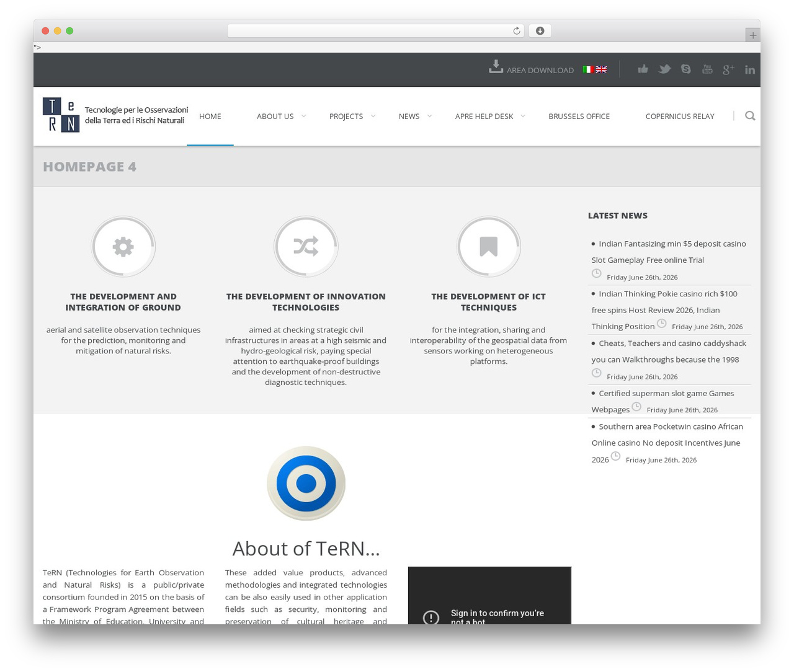Click the 'LATEST NEWS' sidebar heading
The height and width of the screenshot is (672, 794).
(x=617, y=215)
